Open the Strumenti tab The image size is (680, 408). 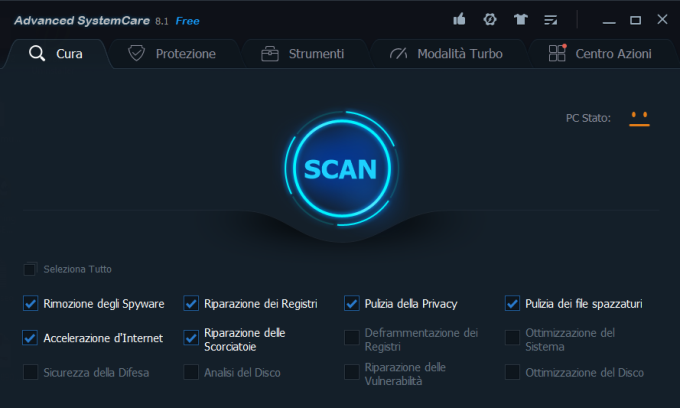tap(303, 54)
